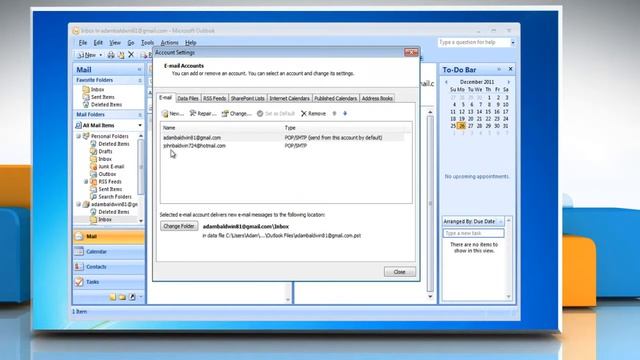The height and width of the screenshot is (360, 640).
Task: Select Inbox in Favorite Folders
Action: tap(93, 89)
